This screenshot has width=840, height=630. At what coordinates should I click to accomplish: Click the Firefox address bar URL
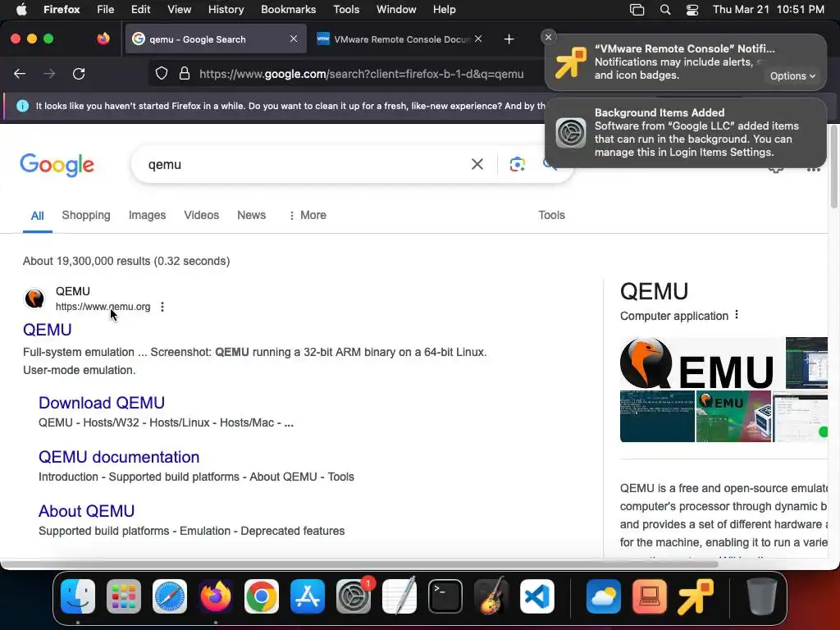361,74
